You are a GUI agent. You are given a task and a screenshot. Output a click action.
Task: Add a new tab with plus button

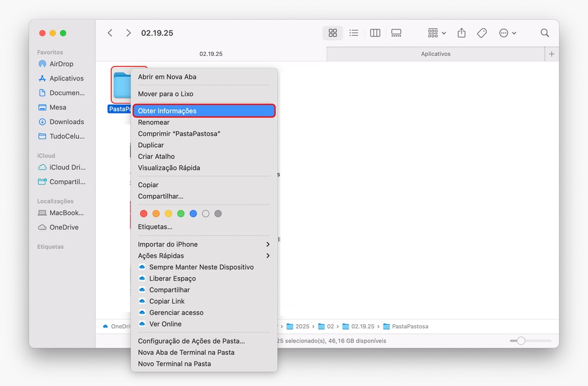(x=552, y=54)
